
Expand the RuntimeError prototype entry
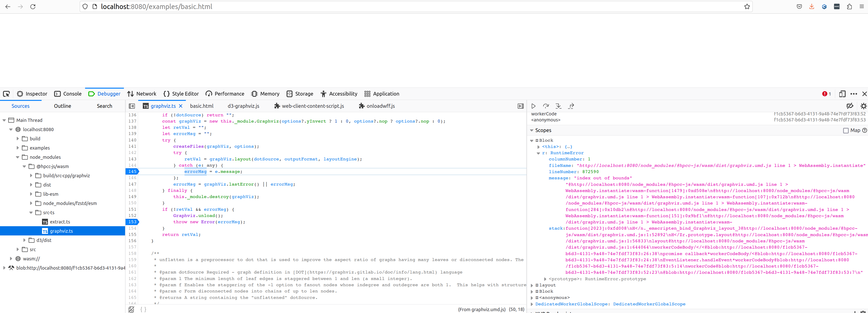546,279
